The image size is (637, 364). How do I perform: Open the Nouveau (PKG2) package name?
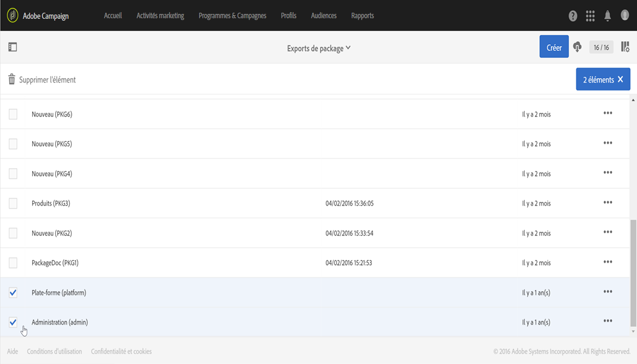52,233
